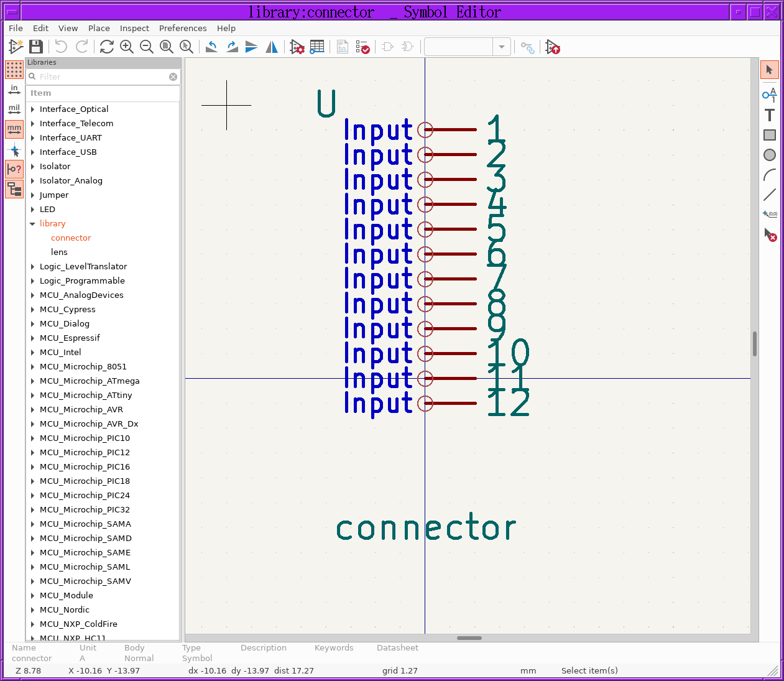Set the anchor point tool
Viewport: 784px width, 681px height.
coord(770,213)
